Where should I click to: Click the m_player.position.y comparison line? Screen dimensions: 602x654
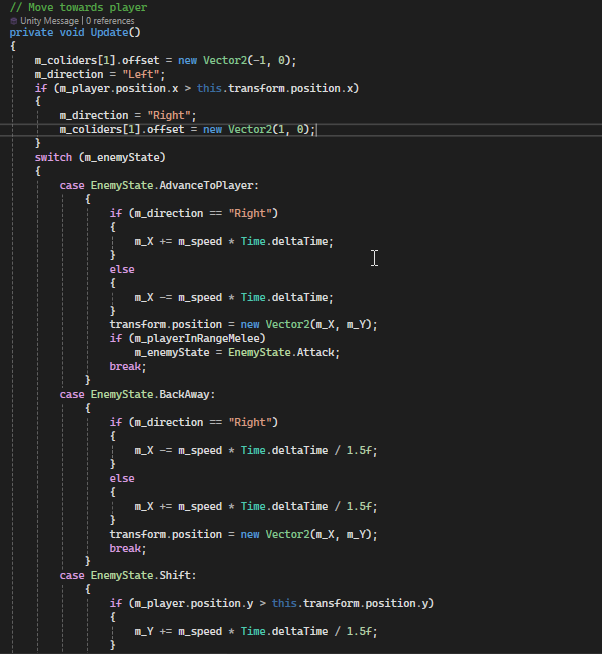272,604
